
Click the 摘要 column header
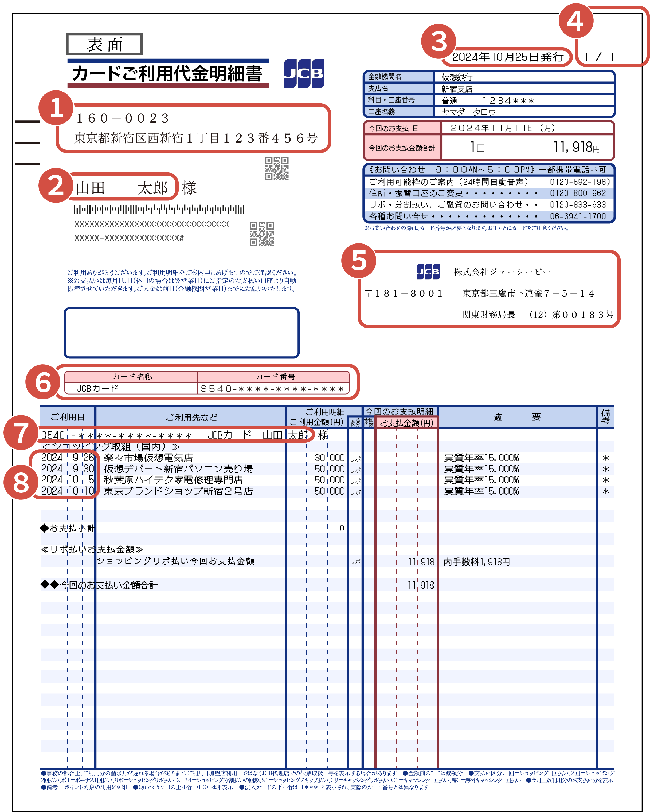click(517, 417)
